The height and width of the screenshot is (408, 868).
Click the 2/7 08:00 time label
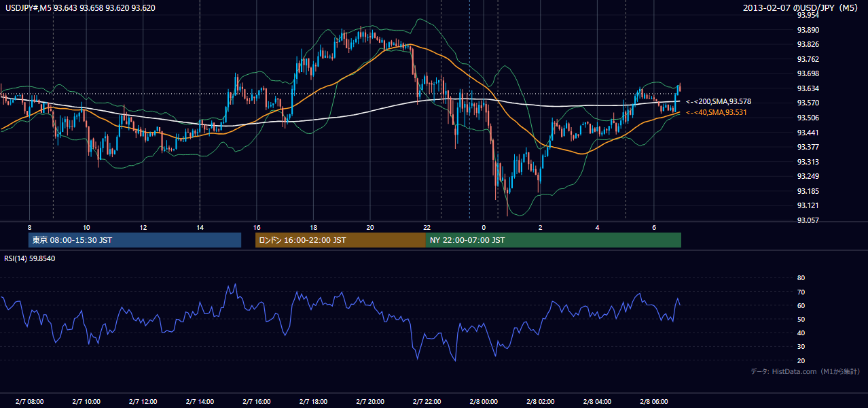click(29, 401)
